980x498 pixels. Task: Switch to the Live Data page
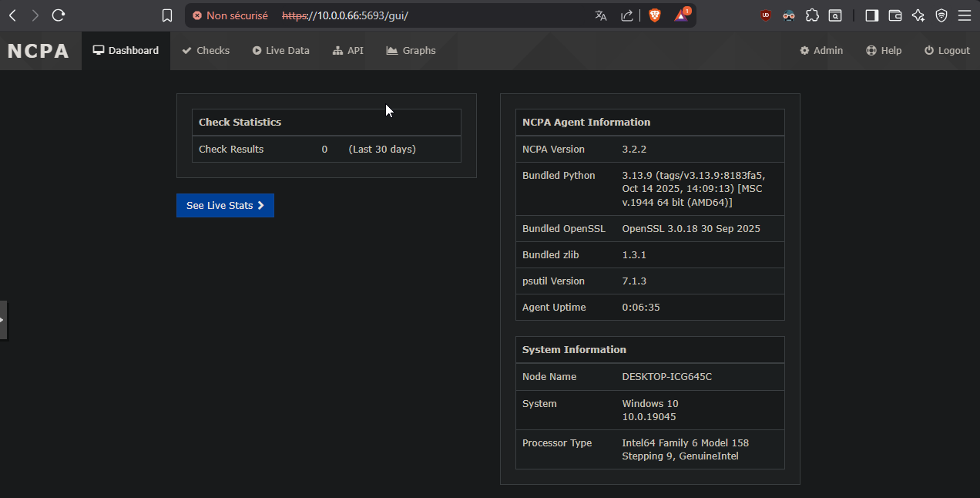(281, 51)
